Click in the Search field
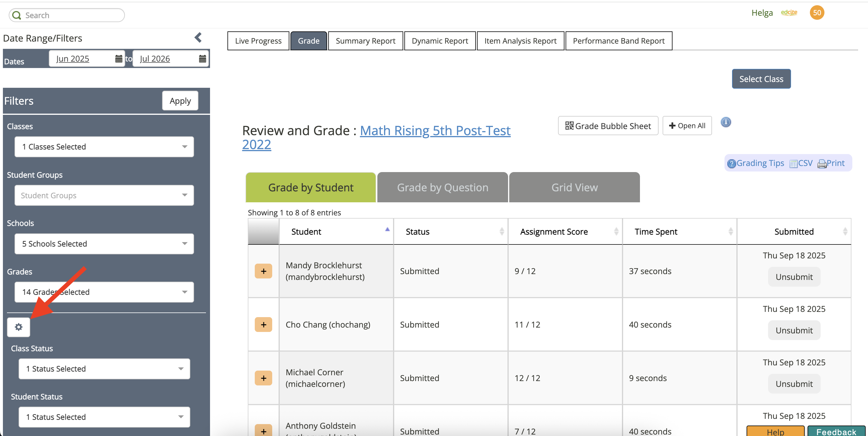 71,15
